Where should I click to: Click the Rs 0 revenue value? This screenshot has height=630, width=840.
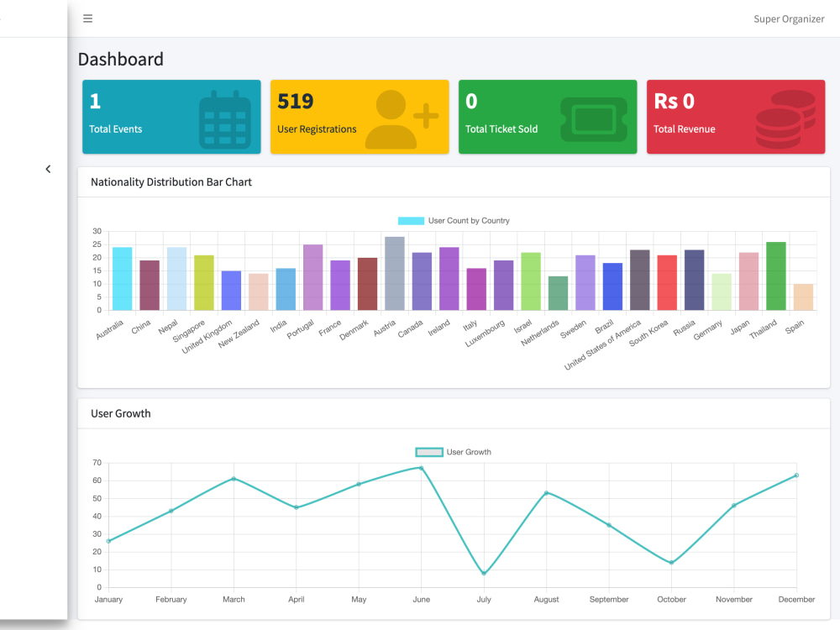tap(674, 102)
